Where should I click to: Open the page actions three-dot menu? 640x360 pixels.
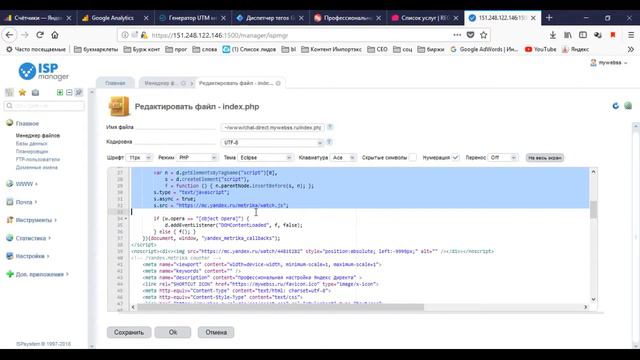pos(457,35)
